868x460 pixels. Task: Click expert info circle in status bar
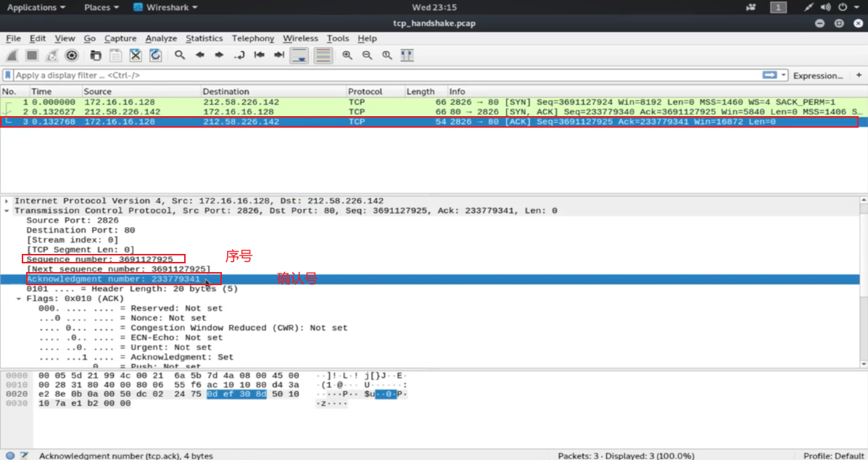(10, 456)
